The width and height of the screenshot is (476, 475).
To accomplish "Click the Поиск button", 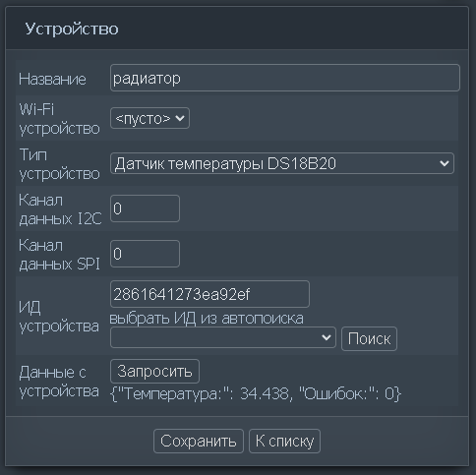I will coord(369,338).
